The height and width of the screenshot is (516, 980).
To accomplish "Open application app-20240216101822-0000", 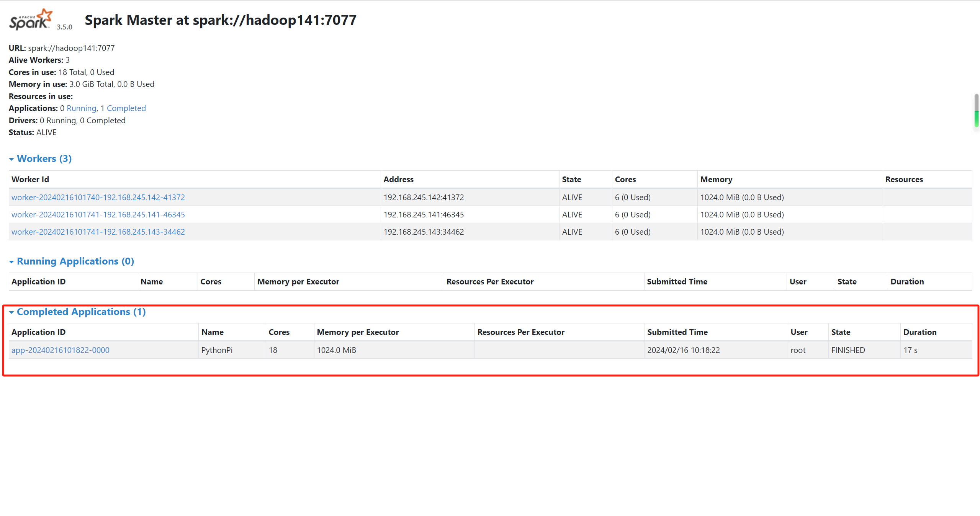I will pos(61,350).
